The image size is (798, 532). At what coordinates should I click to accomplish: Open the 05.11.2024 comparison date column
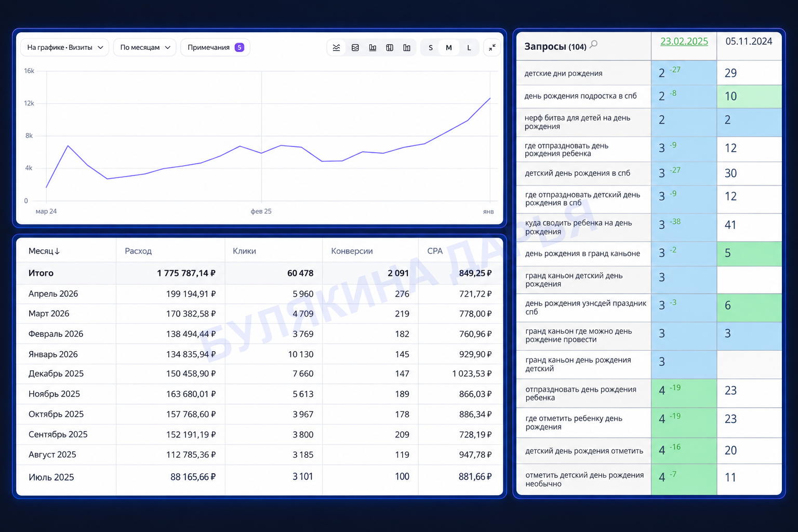(749, 42)
